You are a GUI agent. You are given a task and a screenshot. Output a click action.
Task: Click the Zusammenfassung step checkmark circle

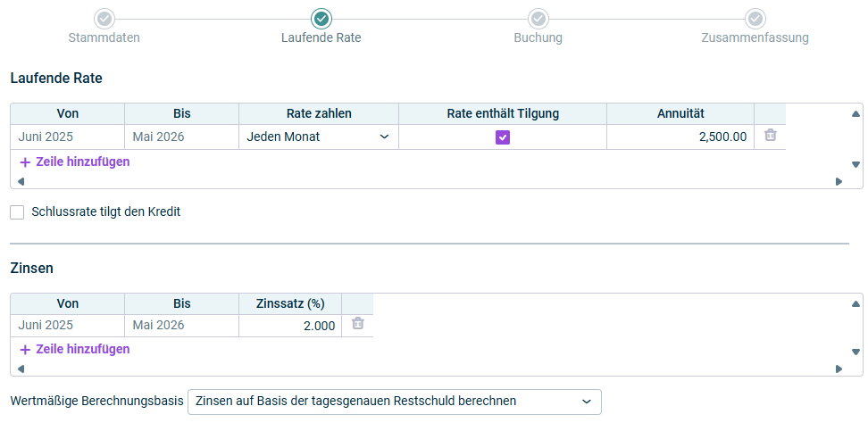pos(755,19)
